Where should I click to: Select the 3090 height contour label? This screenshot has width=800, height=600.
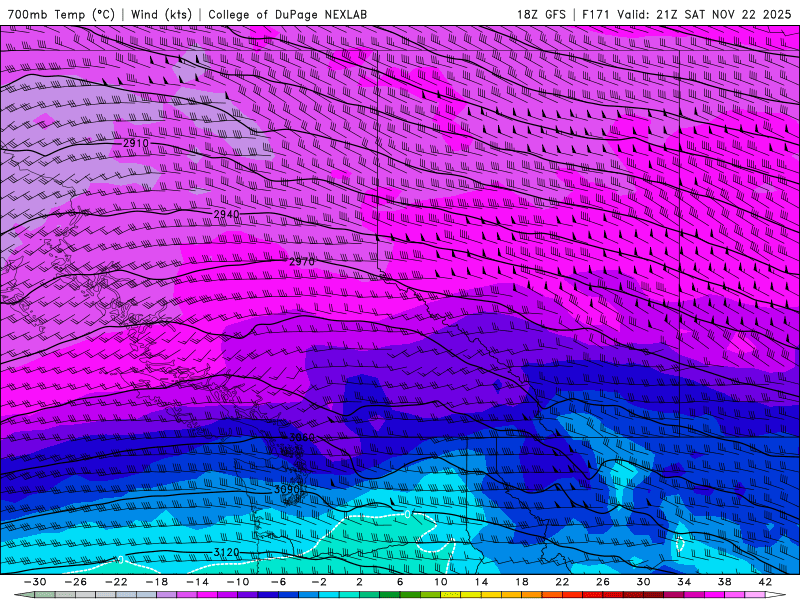[x=287, y=490]
